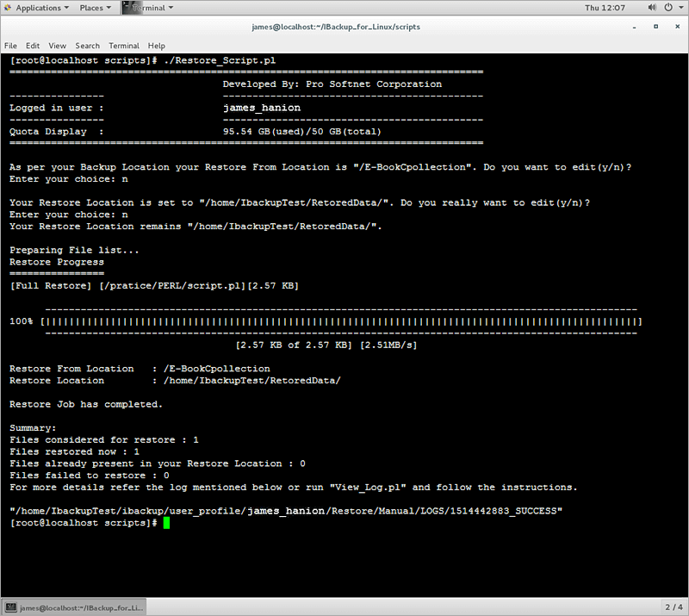Click the GNOME foot Applications icon
Viewport: 689px width, 616px height.
[8, 8]
